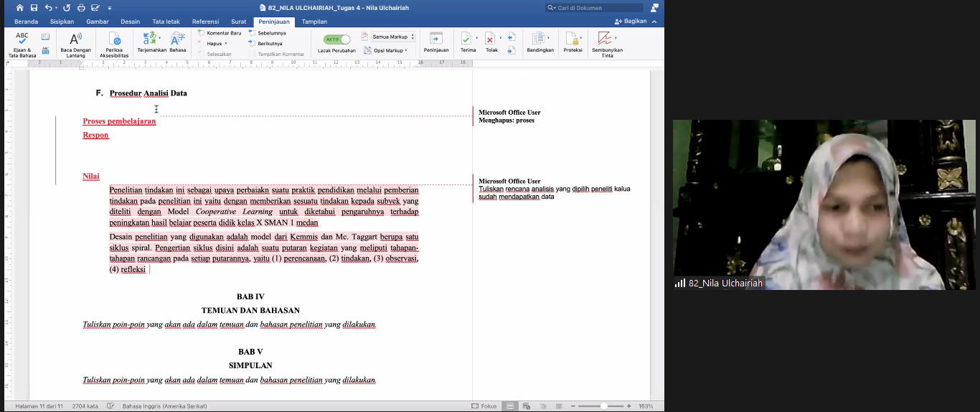Screen dimensions: 980x412
Task: Enable Fokus mode in status bar
Action: [484, 406]
